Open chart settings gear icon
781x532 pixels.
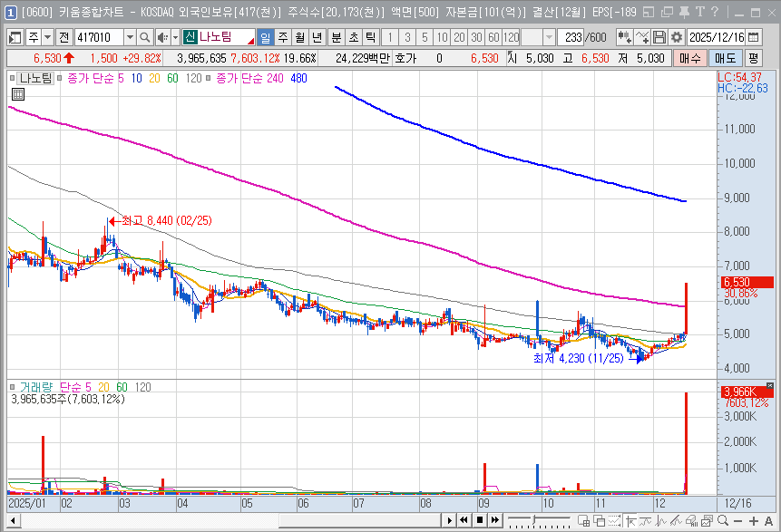click(676, 37)
